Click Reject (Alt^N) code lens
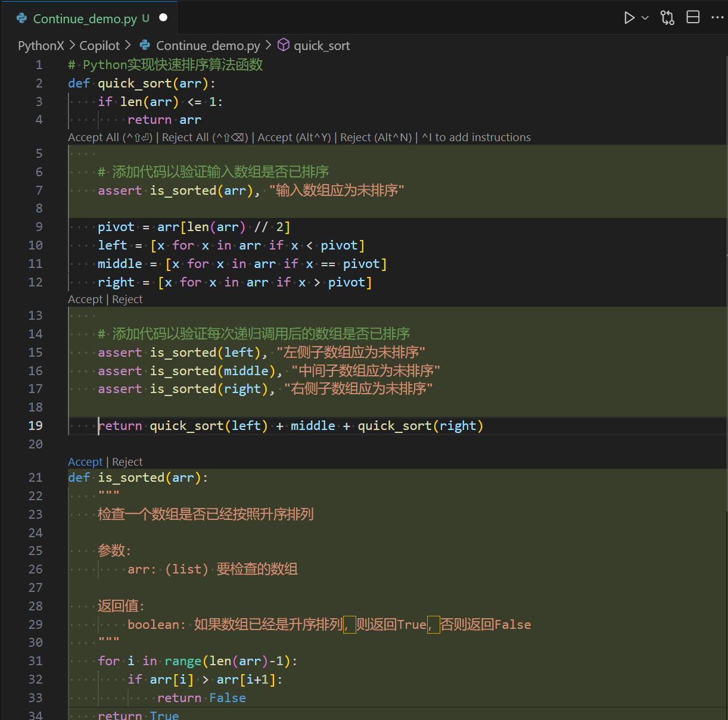Screen dimensions: 728x720 pyautogui.click(x=376, y=138)
